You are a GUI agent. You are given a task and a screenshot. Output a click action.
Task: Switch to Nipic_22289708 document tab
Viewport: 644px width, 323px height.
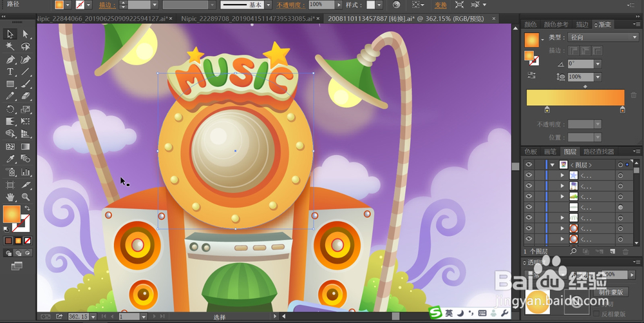(248, 19)
